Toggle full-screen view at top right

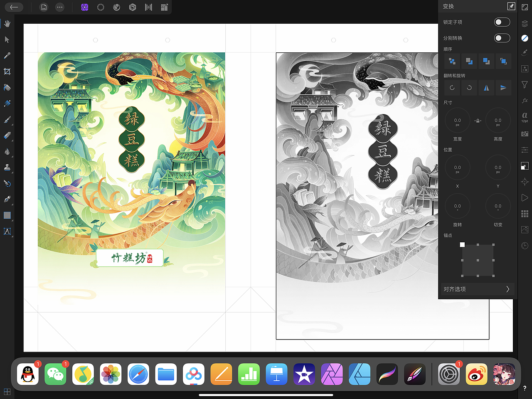click(525, 7)
